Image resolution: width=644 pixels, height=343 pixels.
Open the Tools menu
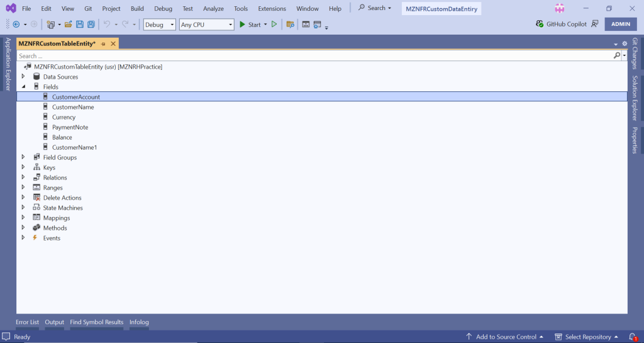click(x=241, y=9)
